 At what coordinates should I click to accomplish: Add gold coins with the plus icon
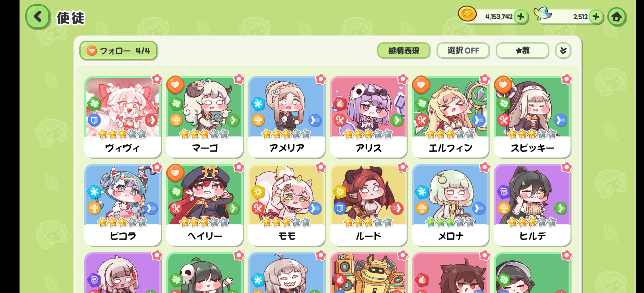pos(521,17)
